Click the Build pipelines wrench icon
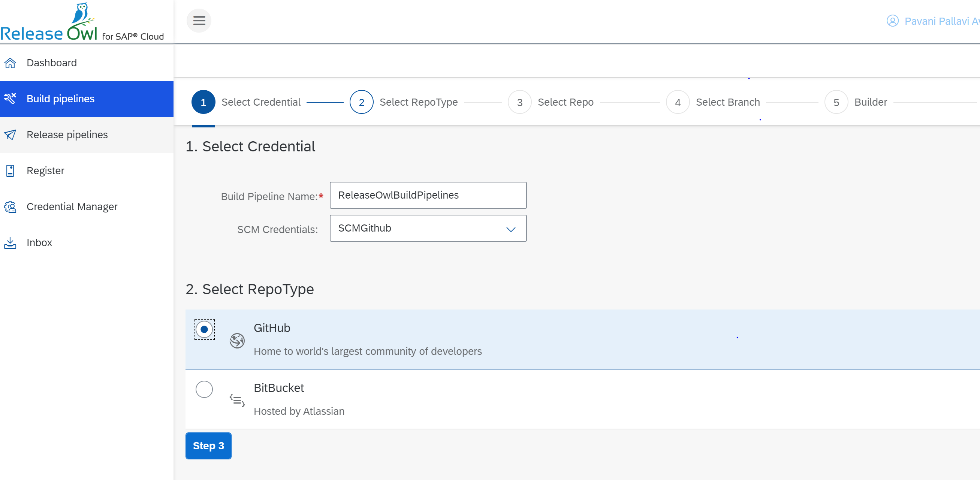Screen dimensions: 980x480 tap(10, 99)
